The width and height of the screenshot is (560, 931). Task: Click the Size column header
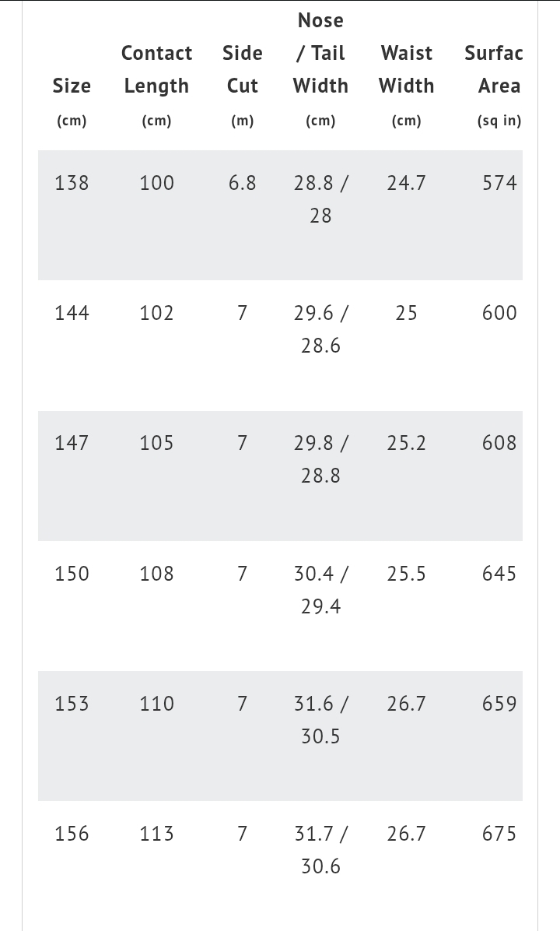(72, 86)
